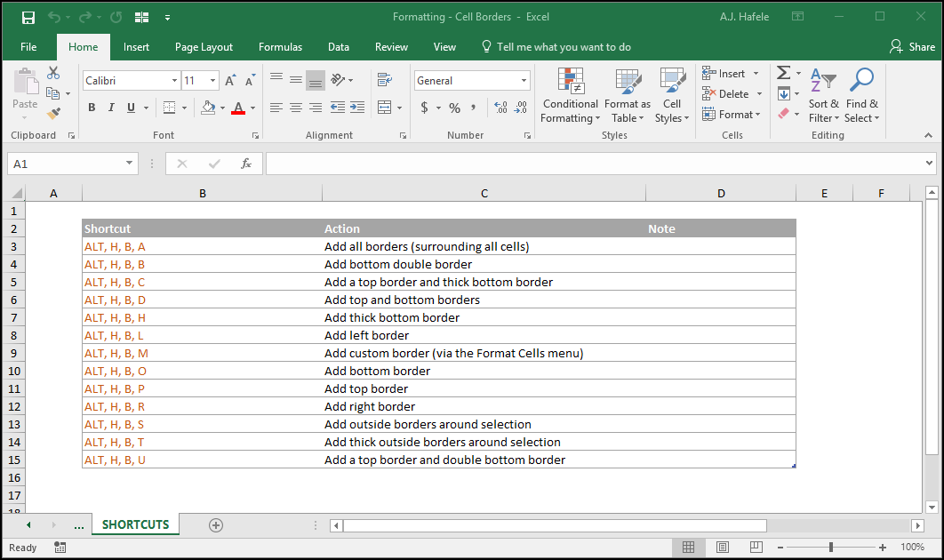Open Format as Table gallery
Viewport: 944px width, 560px height.
tap(628, 95)
